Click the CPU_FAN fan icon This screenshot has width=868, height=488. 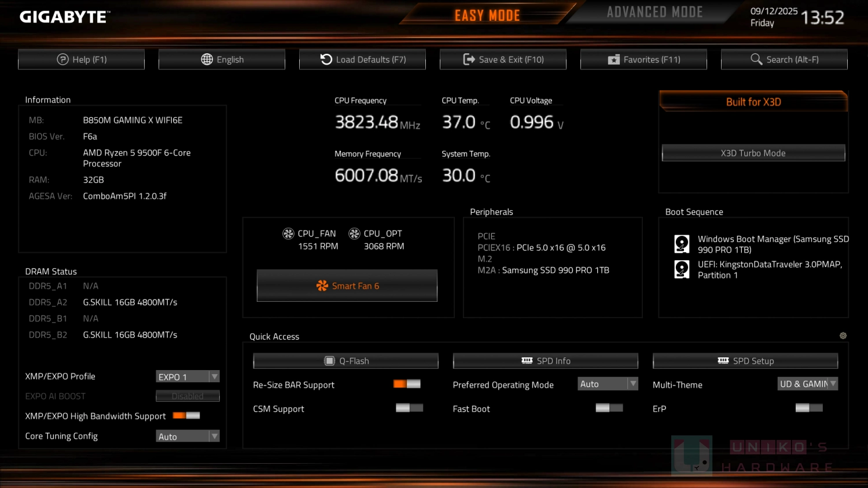coord(288,234)
